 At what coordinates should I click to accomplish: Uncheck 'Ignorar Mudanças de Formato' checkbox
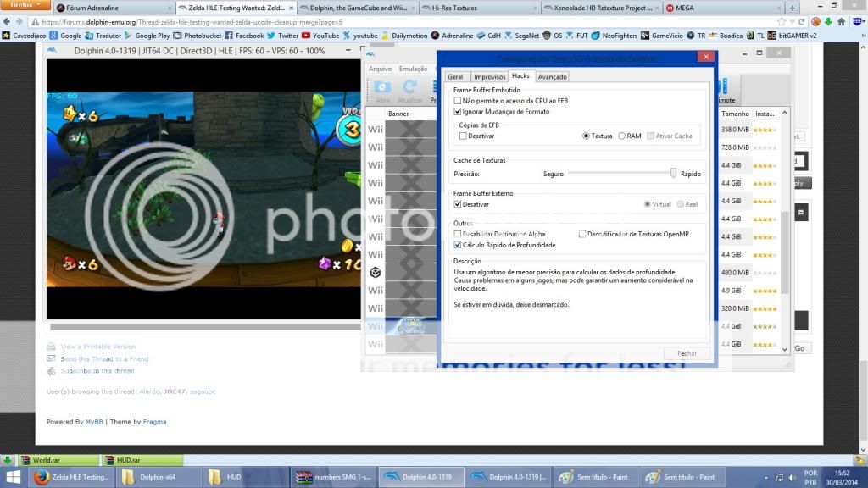(459, 112)
